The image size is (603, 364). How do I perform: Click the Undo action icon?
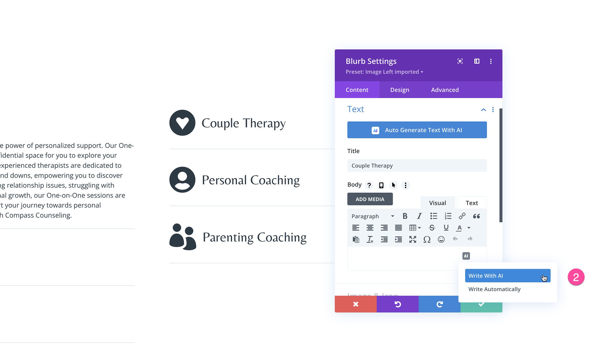pyautogui.click(x=397, y=304)
